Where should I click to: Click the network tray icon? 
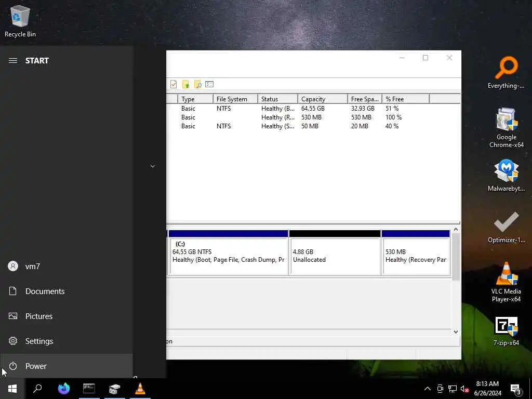(x=453, y=389)
